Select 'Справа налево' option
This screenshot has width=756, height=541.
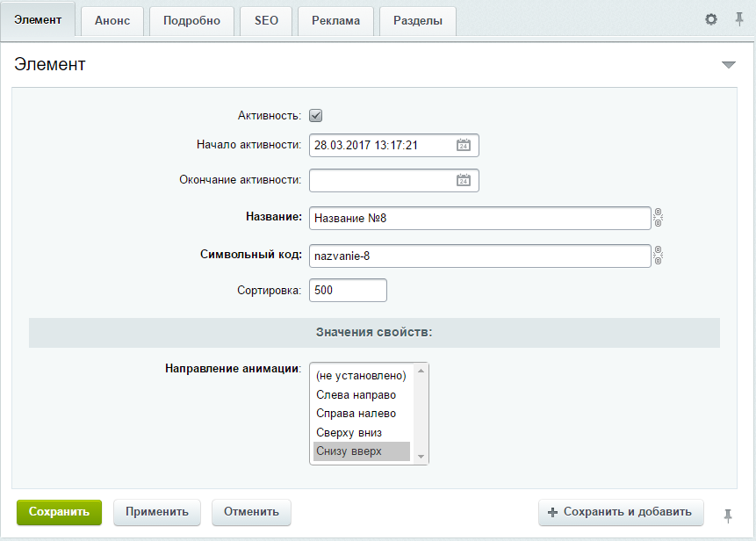(x=362, y=414)
